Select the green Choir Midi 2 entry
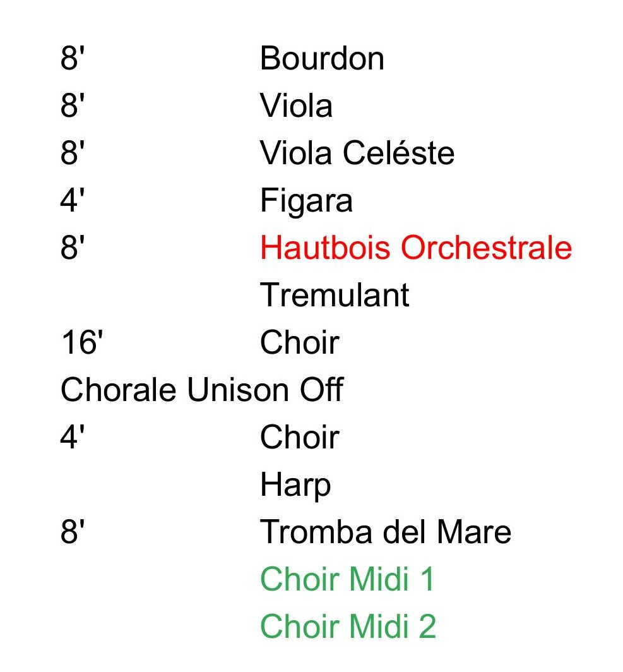 pyautogui.click(x=347, y=627)
